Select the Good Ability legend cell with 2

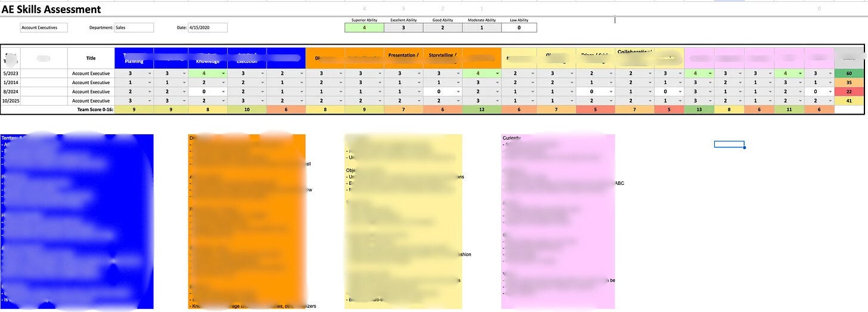[x=442, y=27]
